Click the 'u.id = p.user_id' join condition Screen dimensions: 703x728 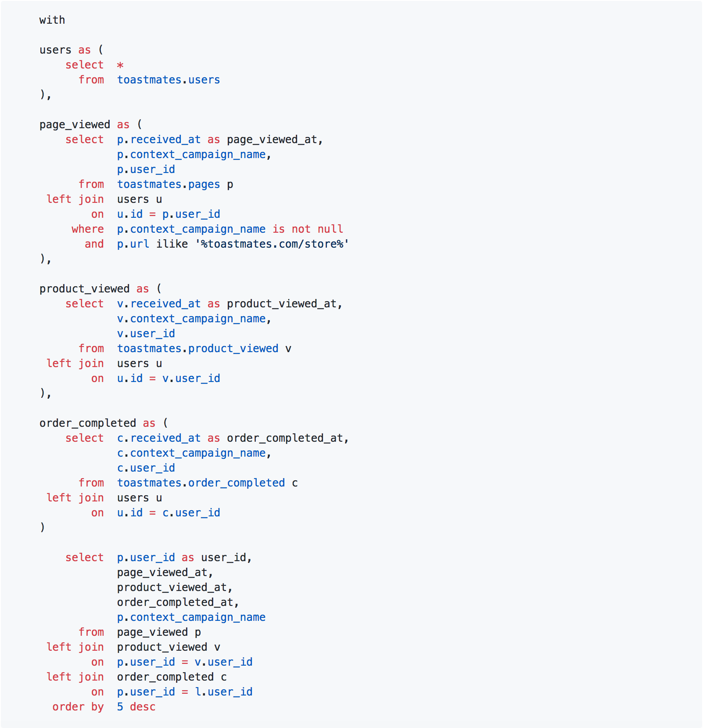click(x=169, y=214)
